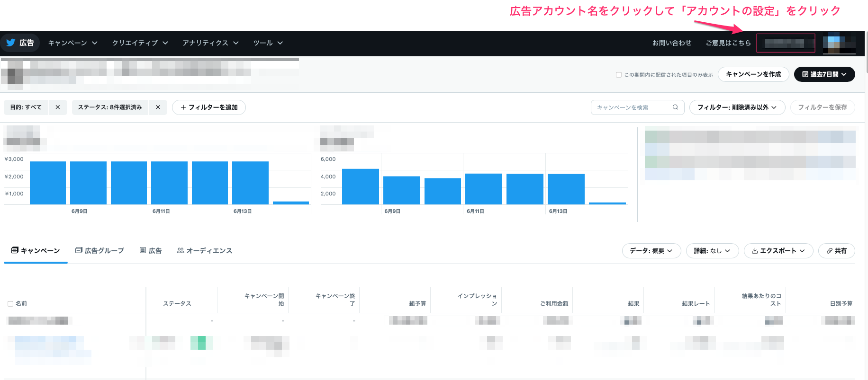The image size is (868, 380).
Task: Open データ: 概要 dropdown
Action: click(x=651, y=251)
